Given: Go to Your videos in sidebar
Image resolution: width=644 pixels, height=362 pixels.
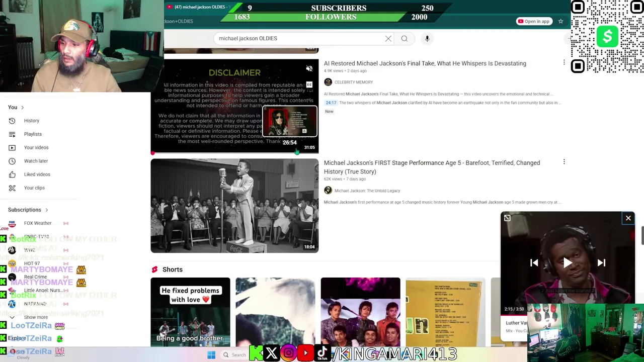Looking at the screenshot, I should tap(36, 147).
